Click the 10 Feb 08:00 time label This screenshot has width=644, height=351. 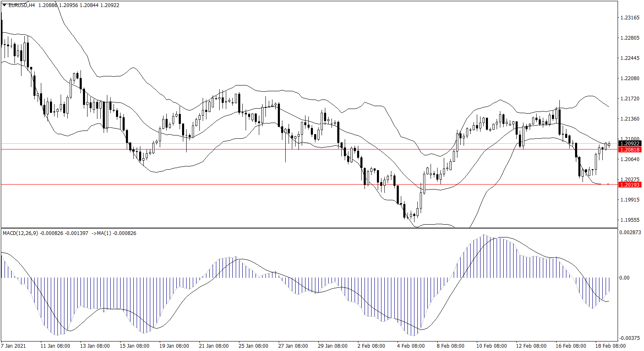[491, 346]
